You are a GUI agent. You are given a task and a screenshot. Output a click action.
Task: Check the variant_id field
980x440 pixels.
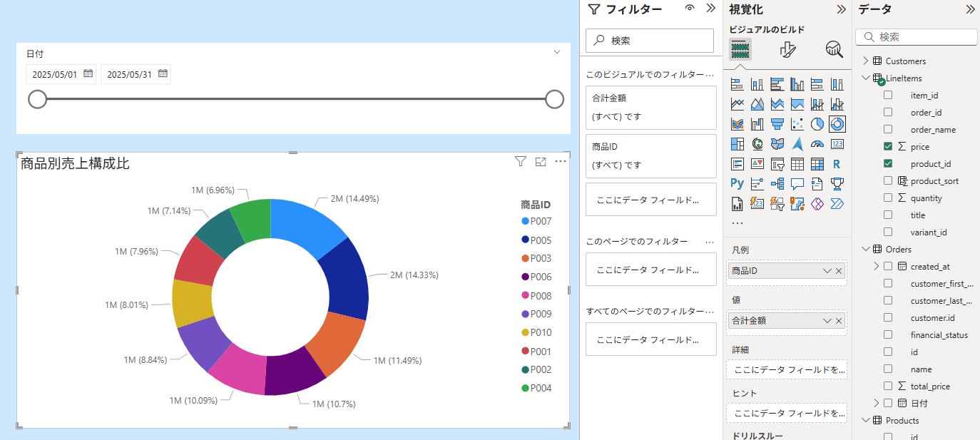(x=888, y=232)
